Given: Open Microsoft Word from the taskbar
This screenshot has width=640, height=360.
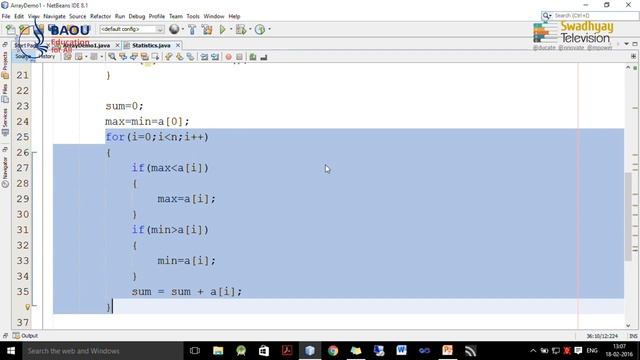Looking at the screenshot, I should [x=401, y=351].
